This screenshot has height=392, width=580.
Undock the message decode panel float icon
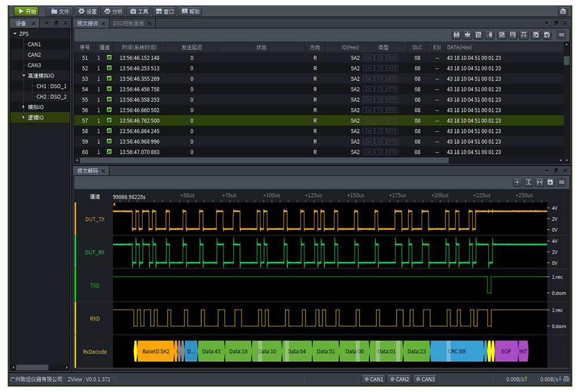[556, 170]
